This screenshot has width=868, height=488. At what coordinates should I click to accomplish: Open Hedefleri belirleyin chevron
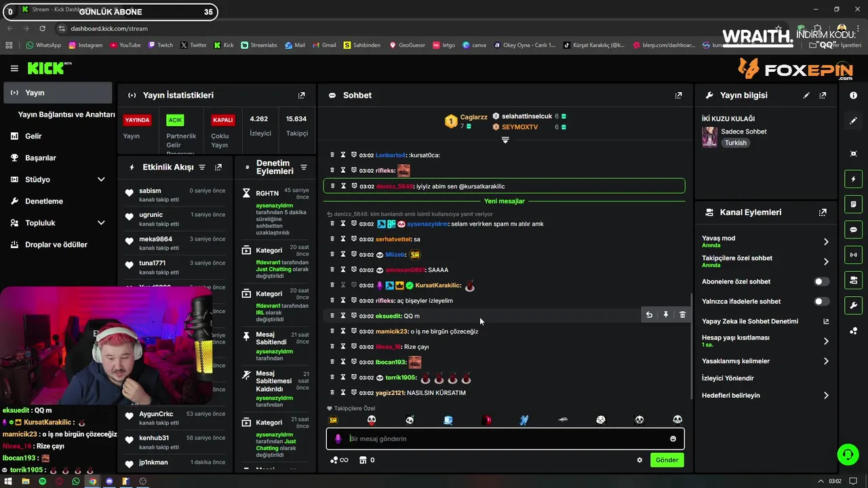(825, 396)
